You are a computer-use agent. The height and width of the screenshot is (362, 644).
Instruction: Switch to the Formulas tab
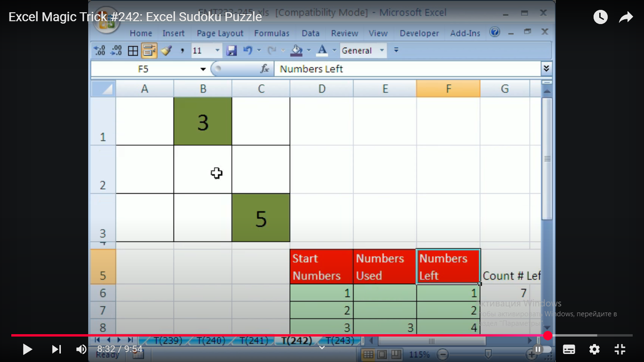(x=272, y=33)
